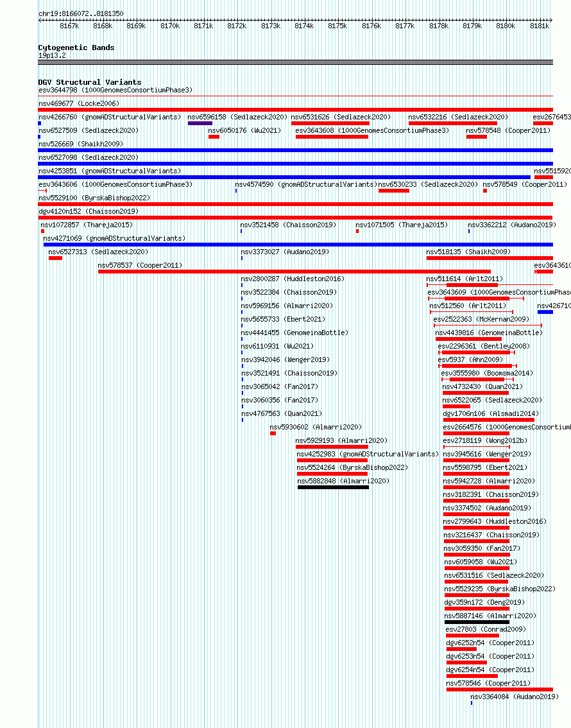Select nsv5930602 (Almarri2020) label
This screenshot has width=571, height=728.
coord(316,427)
